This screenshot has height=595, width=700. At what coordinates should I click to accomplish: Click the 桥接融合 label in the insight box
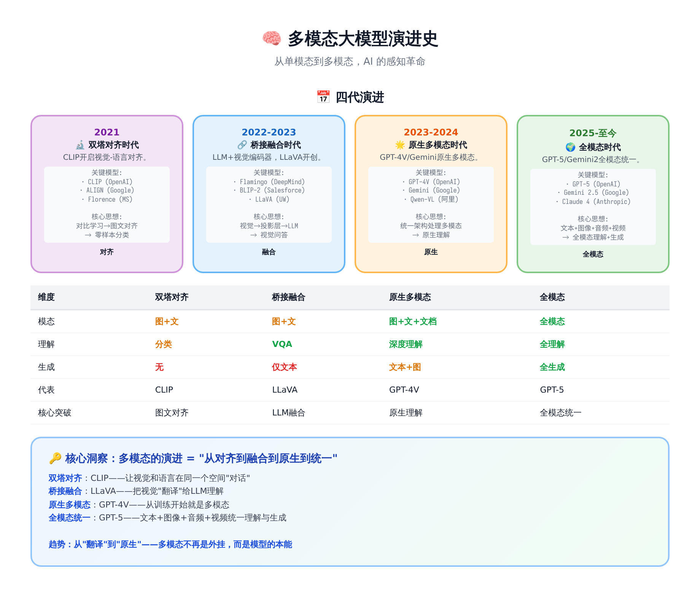65,491
